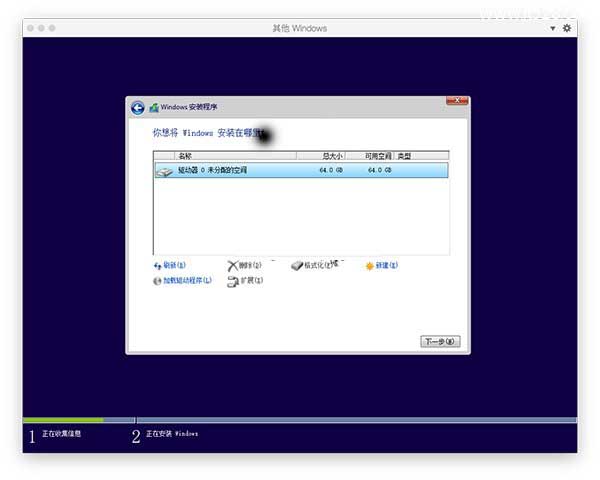This screenshot has height=480, width=600.
Task: Sort by the 名称 column header
Action: (235, 156)
